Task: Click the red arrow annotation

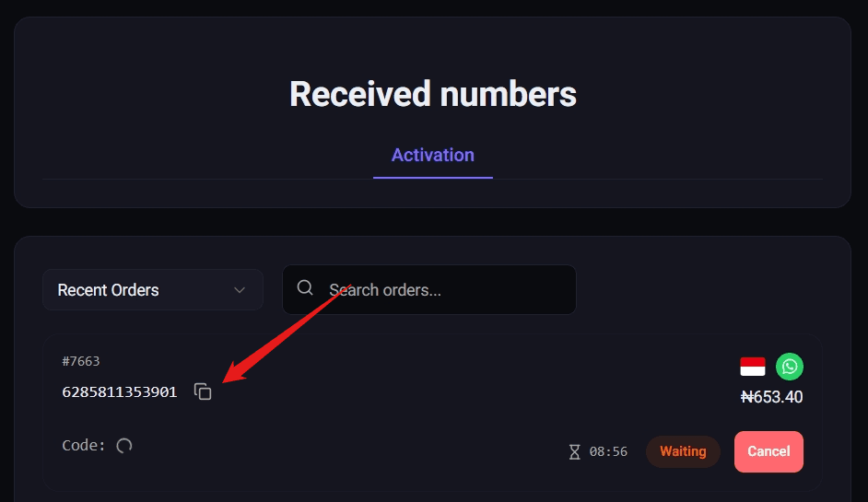Action: pos(286,333)
